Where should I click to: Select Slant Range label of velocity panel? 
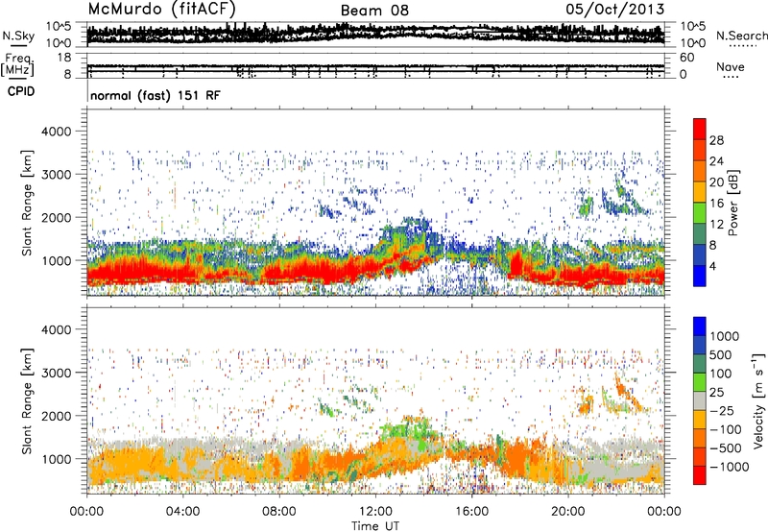[27, 400]
